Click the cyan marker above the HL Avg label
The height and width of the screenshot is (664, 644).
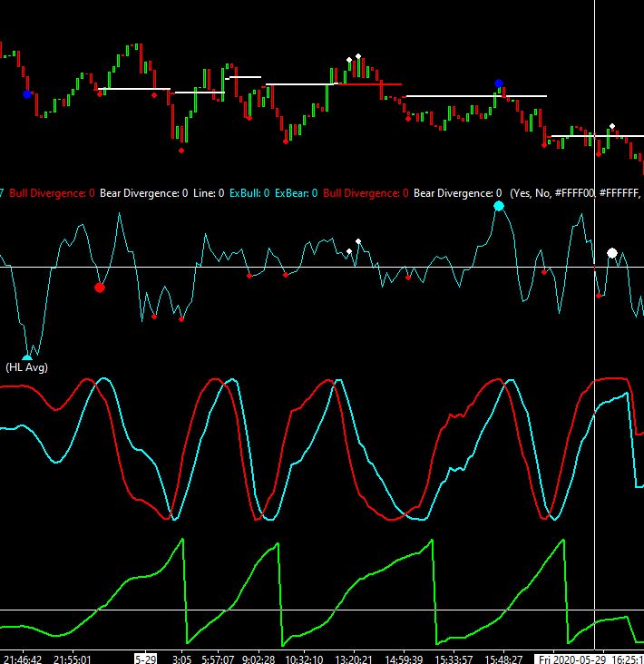(x=27, y=357)
